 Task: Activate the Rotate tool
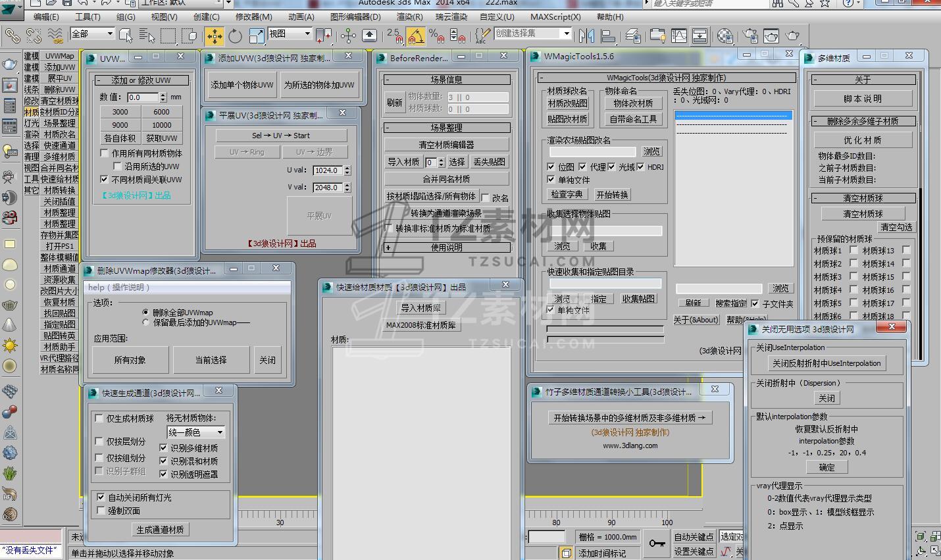pos(235,36)
